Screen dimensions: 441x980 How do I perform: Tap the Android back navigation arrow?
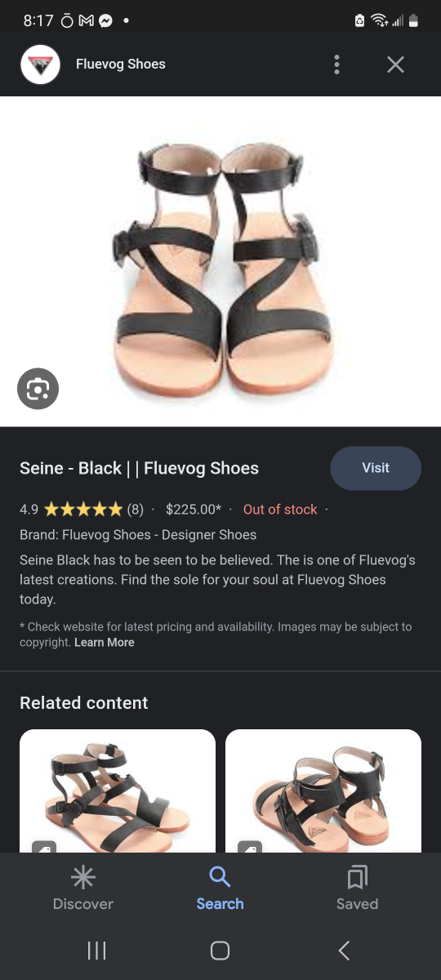click(x=344, y=950)
